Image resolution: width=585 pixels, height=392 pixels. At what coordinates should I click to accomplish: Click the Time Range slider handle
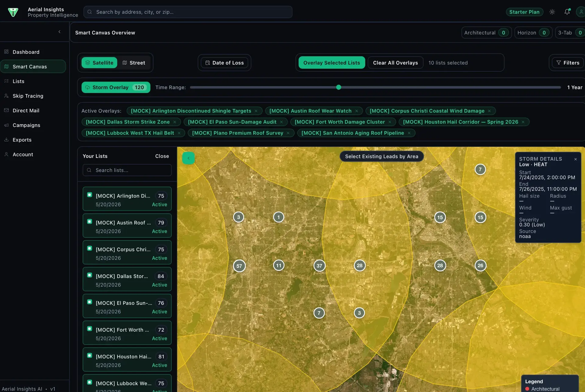click(x=339, y=87)
